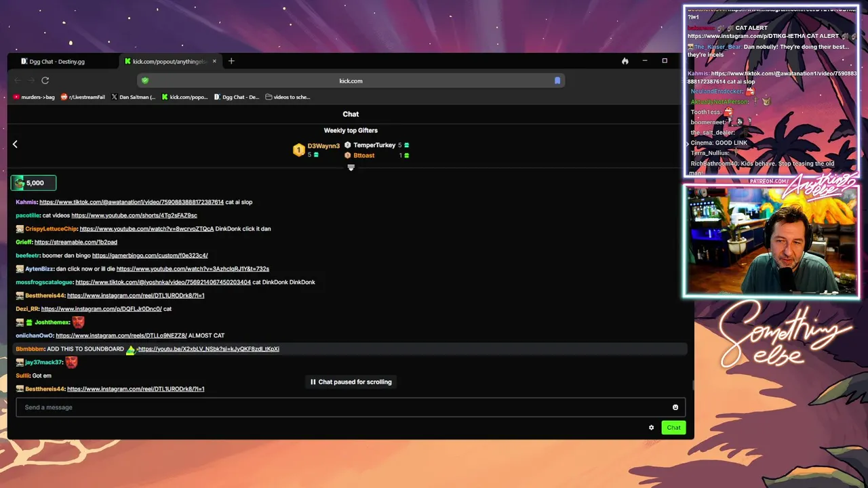Viewport: 868px width, 488px height.
Task: Click the pause icon in the chat paused banner
Action: (313, 382)
